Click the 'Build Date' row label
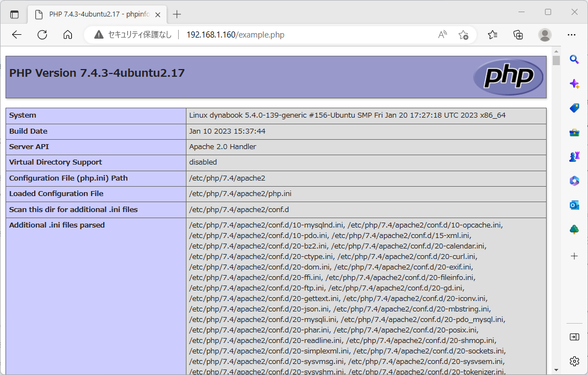Viewport: 588px width, 375px height. 28,131
